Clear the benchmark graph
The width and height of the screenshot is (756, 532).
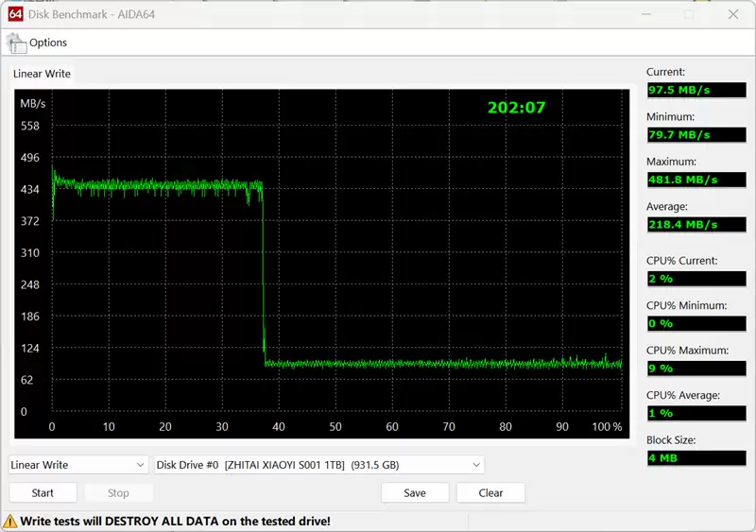pos(490,493)
